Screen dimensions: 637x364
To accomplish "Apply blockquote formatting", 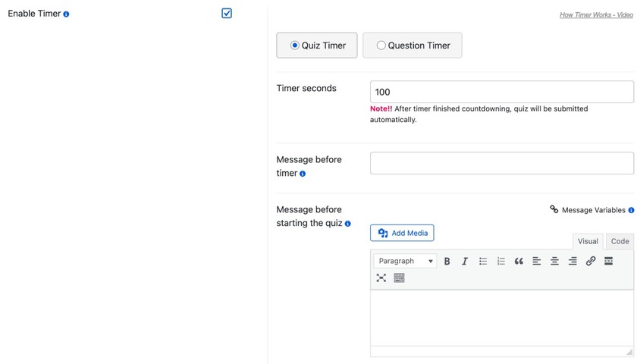I will pyautogui.click(x=519, y=261).
